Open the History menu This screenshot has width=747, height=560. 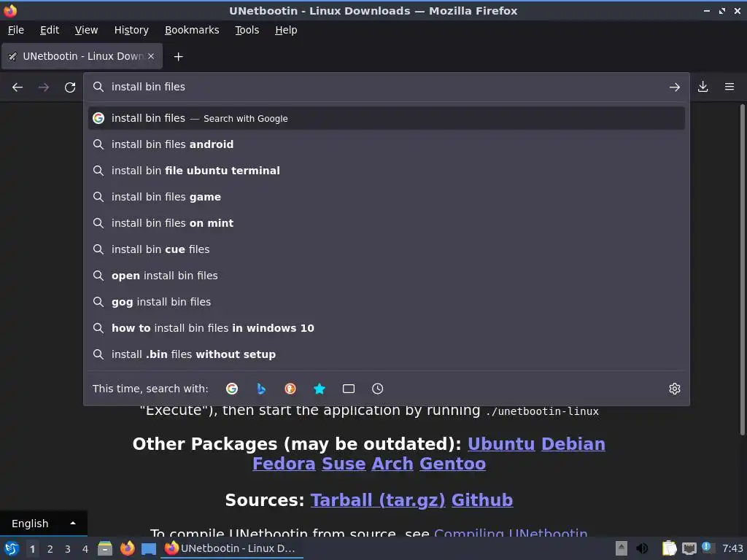point(131,30)
